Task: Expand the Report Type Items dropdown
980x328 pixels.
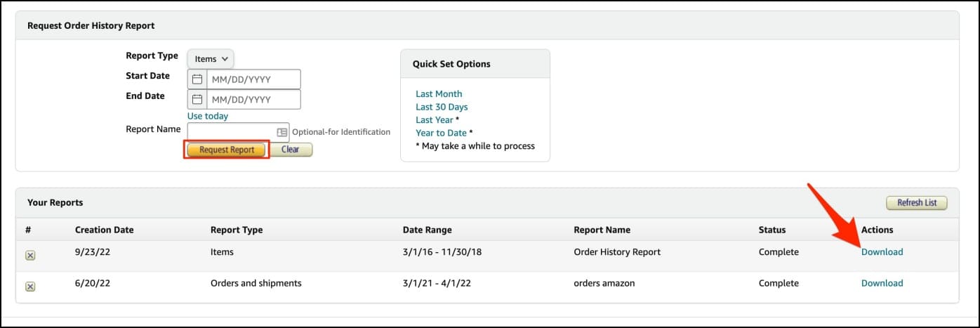Action: pyautogui.click(x=211, y=59)
